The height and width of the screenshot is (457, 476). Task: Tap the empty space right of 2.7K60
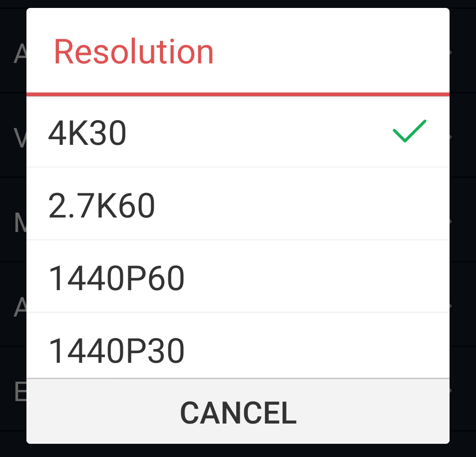pyautogui.click(x=302, y=203)
